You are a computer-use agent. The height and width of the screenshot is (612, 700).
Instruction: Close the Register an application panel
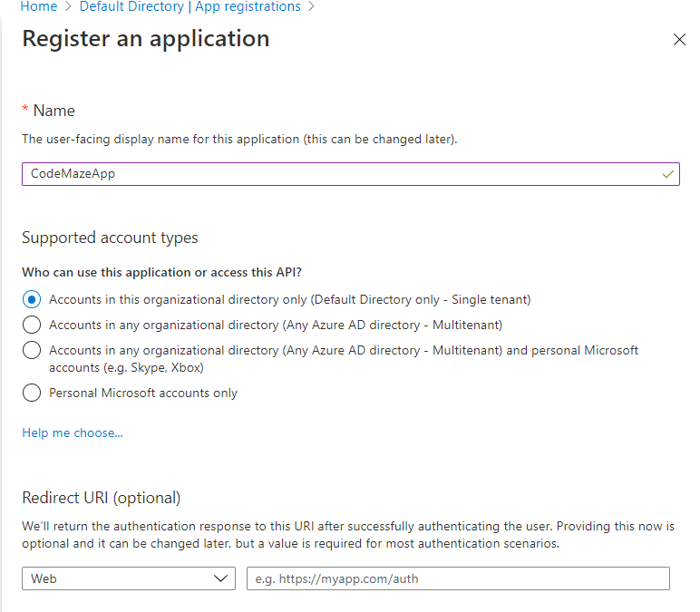coord(679,40)
